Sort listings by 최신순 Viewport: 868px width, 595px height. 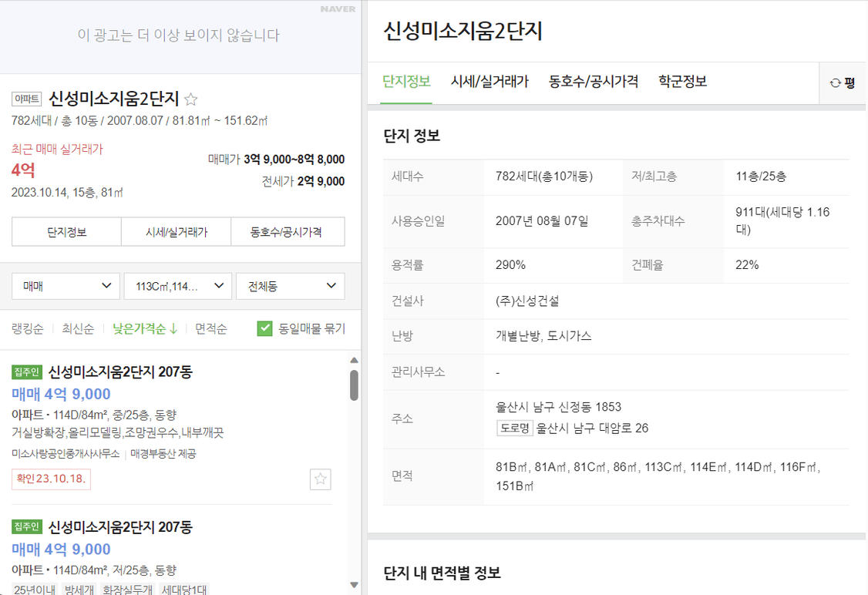click(x=78, y=329)
